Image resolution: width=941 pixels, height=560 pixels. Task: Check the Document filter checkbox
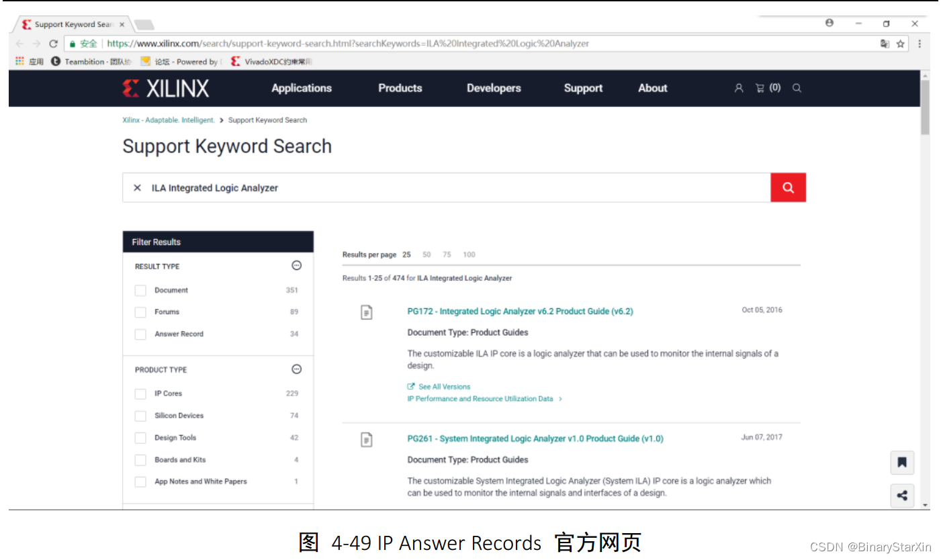[140, 291]
